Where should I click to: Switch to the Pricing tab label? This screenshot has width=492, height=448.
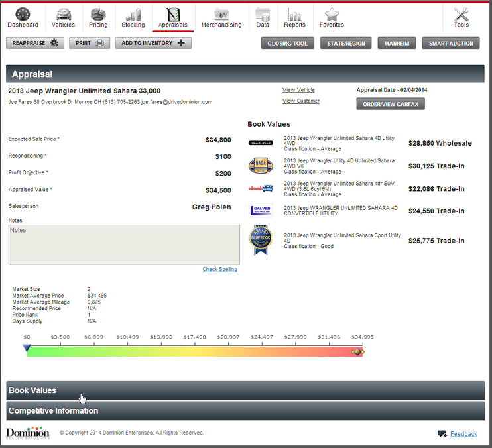98,25
